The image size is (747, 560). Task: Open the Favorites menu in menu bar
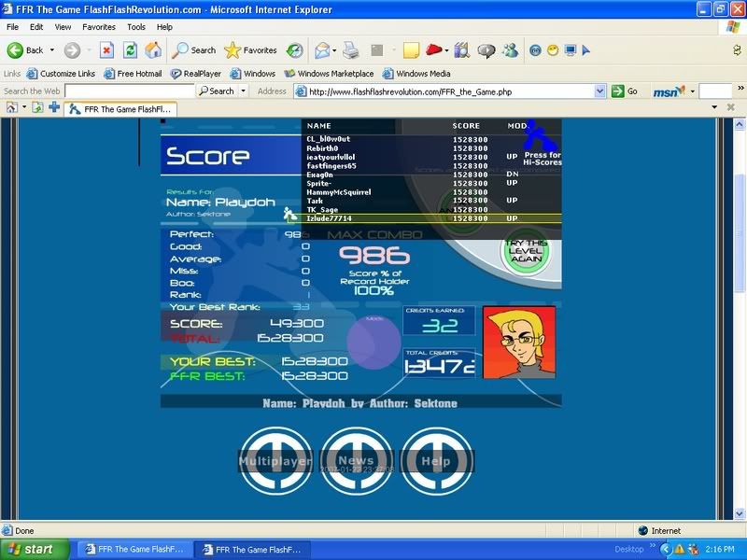click(x=99, y=27)
